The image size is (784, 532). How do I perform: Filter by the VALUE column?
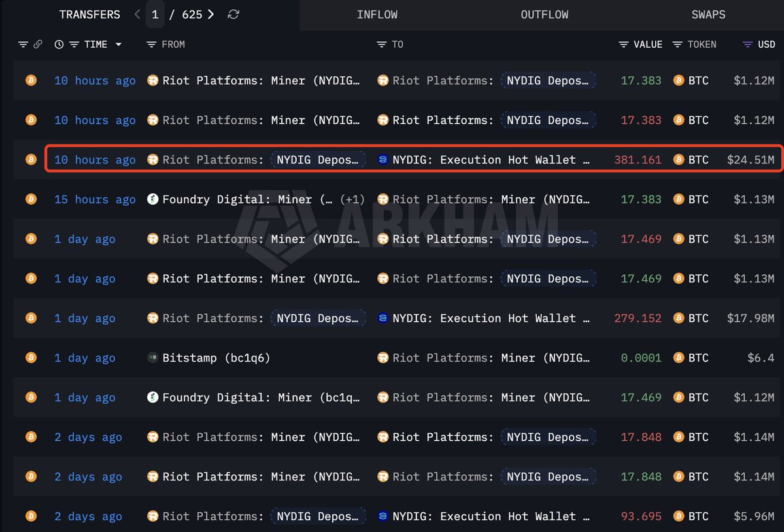click(624, 44)
